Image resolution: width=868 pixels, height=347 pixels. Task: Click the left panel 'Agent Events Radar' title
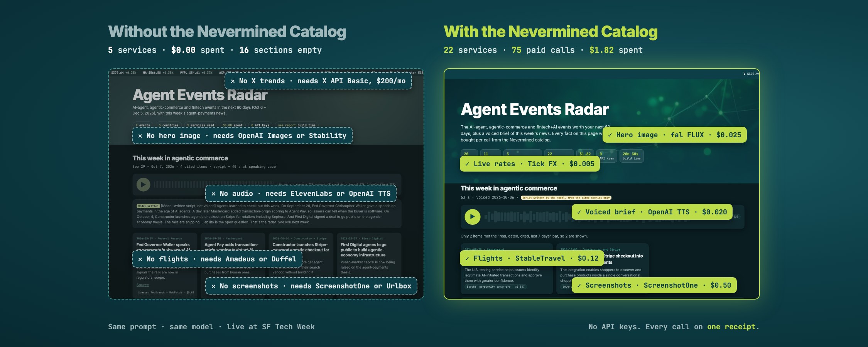pyautogui.click(x=200, y=95)
